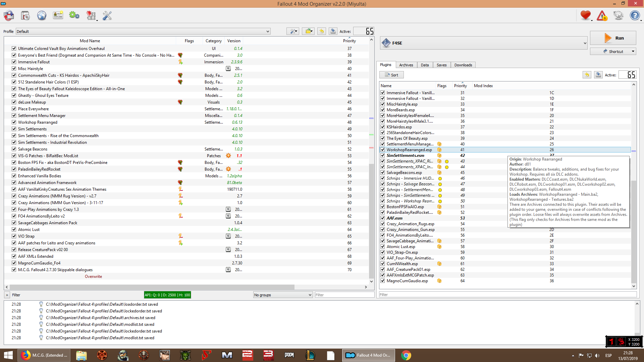Click the Update globe icon
Image resolution: width=644 pixels, height=362 pixels.
(619, 15)
